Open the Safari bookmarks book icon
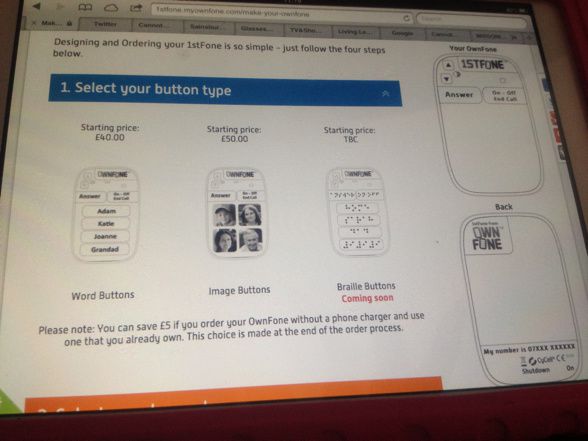This screenshot has width=588, height=441. point(85,7)
